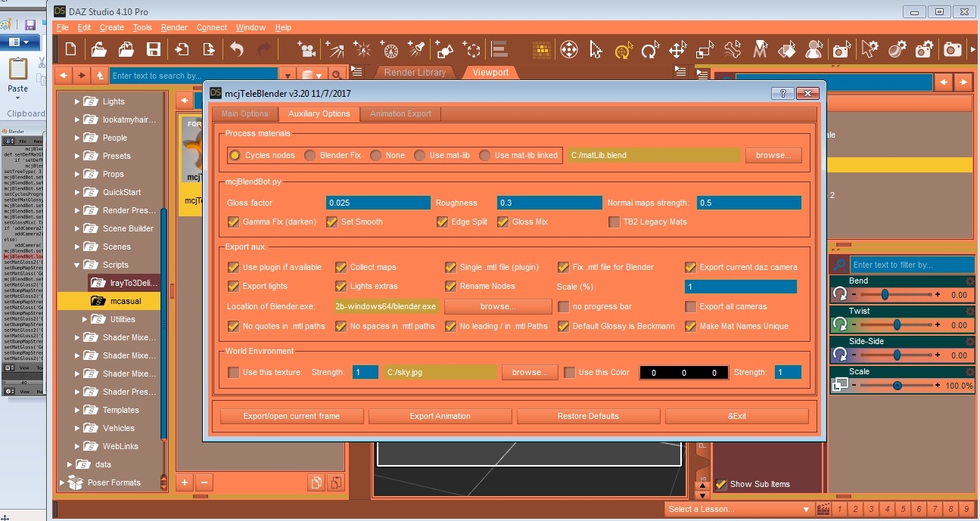Select the Active Pose bone tool
The height and width of the screenshot is (521, 980).
point(733,50)
